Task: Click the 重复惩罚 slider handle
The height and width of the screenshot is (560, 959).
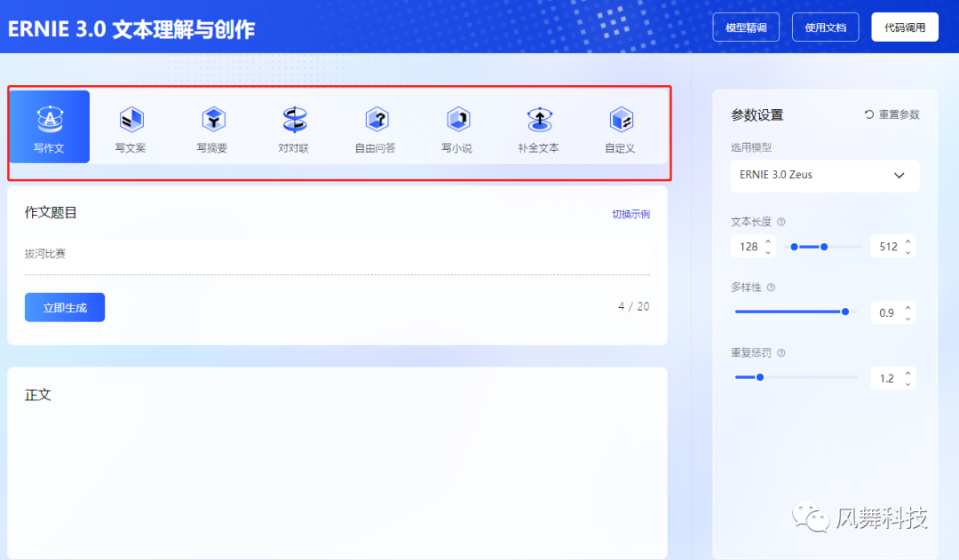Action: [759, 377]
